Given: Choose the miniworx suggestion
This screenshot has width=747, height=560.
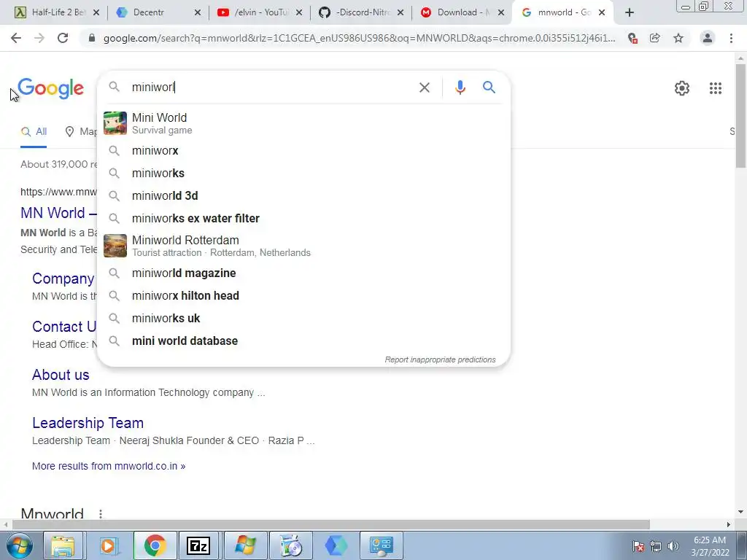Looking at the screenshot, I should pos(303,150).
